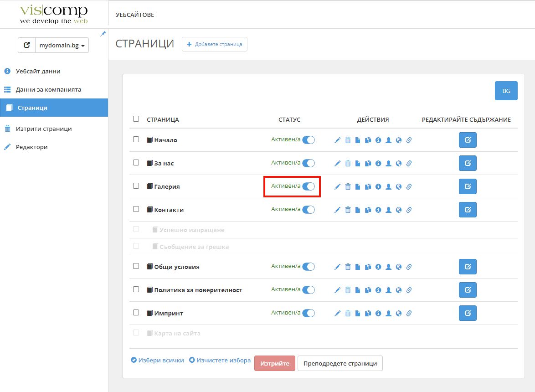Click the pin icon in sidebar corner
This screenshot has width=535, height=392.
[103, 34]
